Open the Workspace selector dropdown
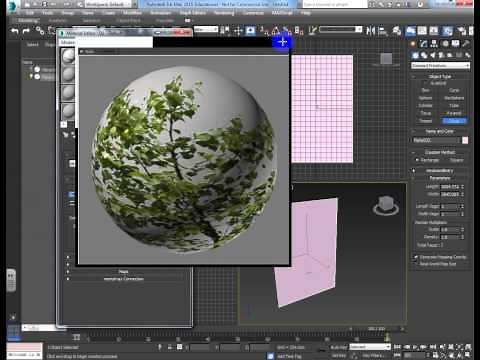This screenshot has height=360, width=480. [107, 4]
